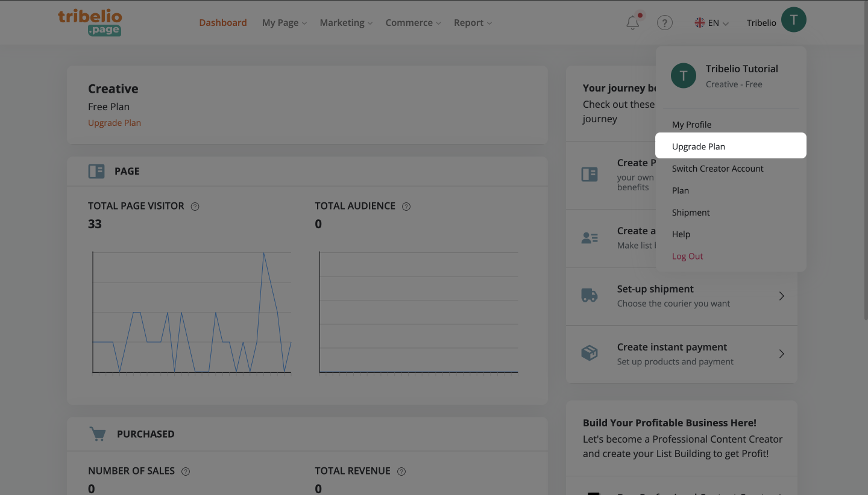
Task: Click Total Audience info icon
Action: click(406, 207)
